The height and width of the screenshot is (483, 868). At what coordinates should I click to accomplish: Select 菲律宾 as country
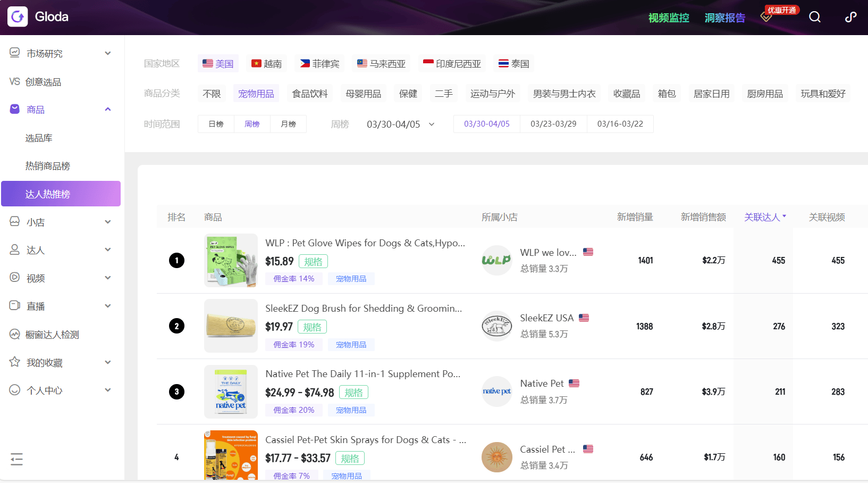click(319, 64)
